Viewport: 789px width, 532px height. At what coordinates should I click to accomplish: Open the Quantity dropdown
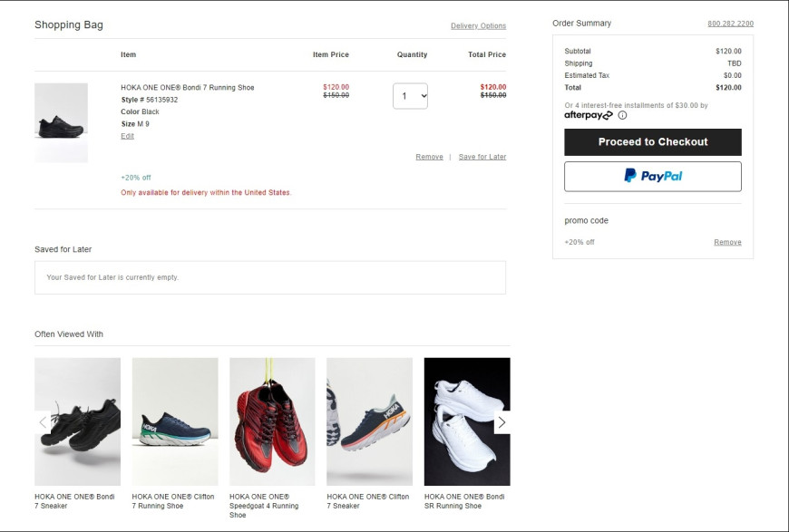tap(410, 96)
